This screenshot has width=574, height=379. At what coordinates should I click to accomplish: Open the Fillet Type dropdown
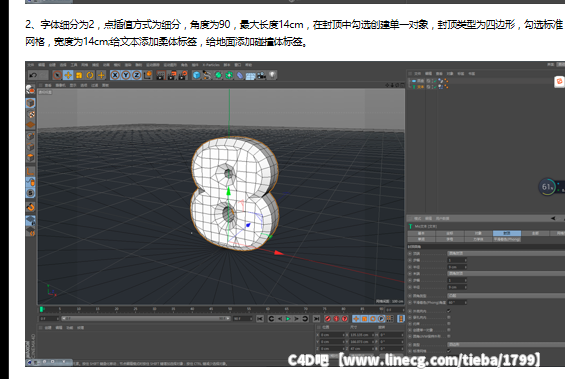click(506, 296)
